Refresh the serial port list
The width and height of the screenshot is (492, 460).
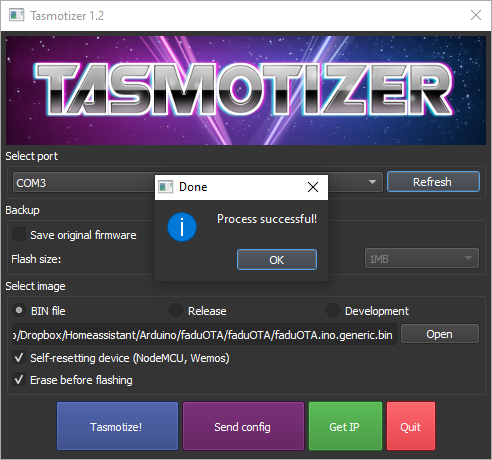coord(433,182)
